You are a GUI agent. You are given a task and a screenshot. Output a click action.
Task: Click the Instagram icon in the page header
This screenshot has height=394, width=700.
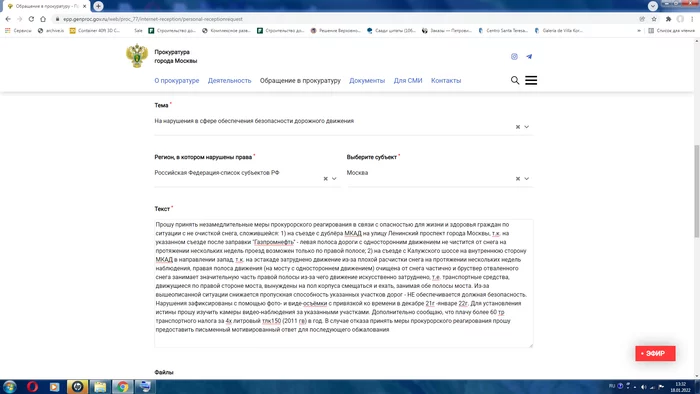pos(514,57)
